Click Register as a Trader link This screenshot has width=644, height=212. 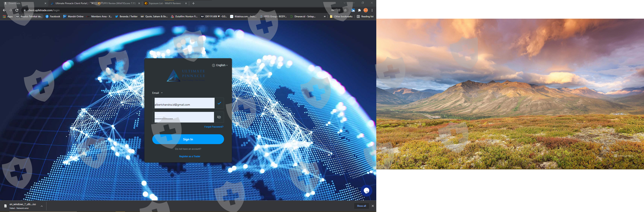tap(190, 156)
